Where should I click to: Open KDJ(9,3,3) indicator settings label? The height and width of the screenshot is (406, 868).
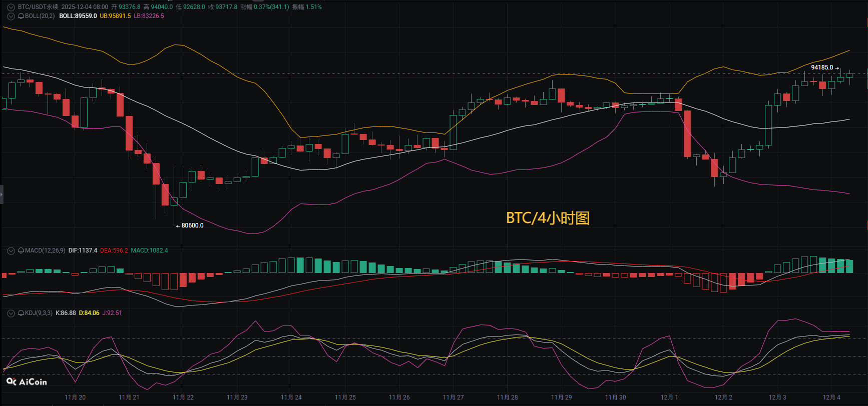pos(39,313)
